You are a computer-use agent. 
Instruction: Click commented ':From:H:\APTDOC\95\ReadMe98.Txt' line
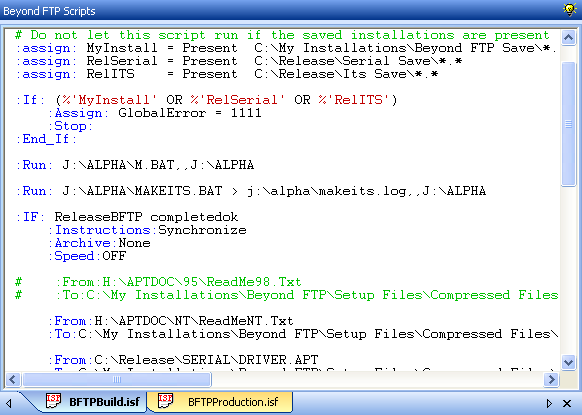pyautogui.click(x=158, y=282)
